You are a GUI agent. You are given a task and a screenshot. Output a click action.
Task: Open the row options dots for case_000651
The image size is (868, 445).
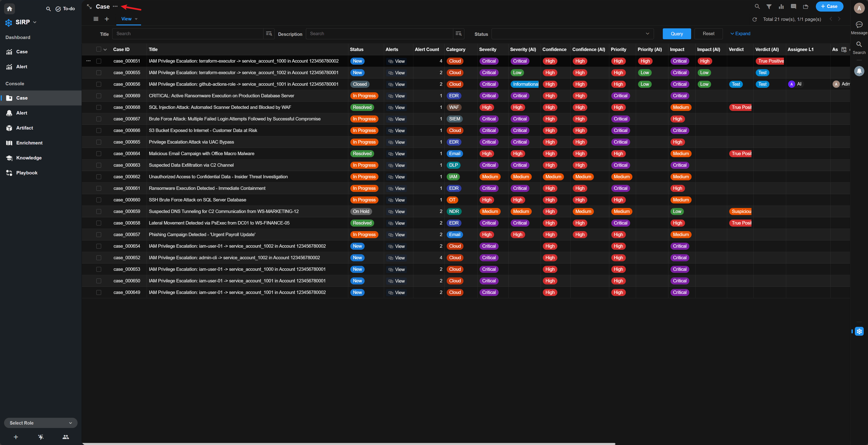pos(88,61)
